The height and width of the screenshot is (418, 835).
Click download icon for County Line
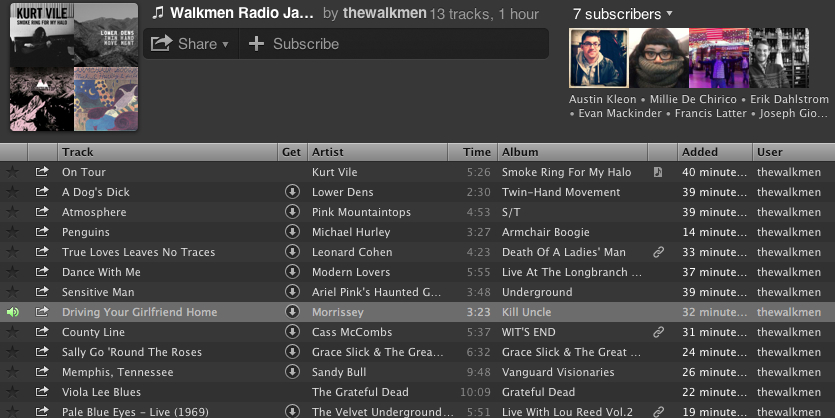292,332
